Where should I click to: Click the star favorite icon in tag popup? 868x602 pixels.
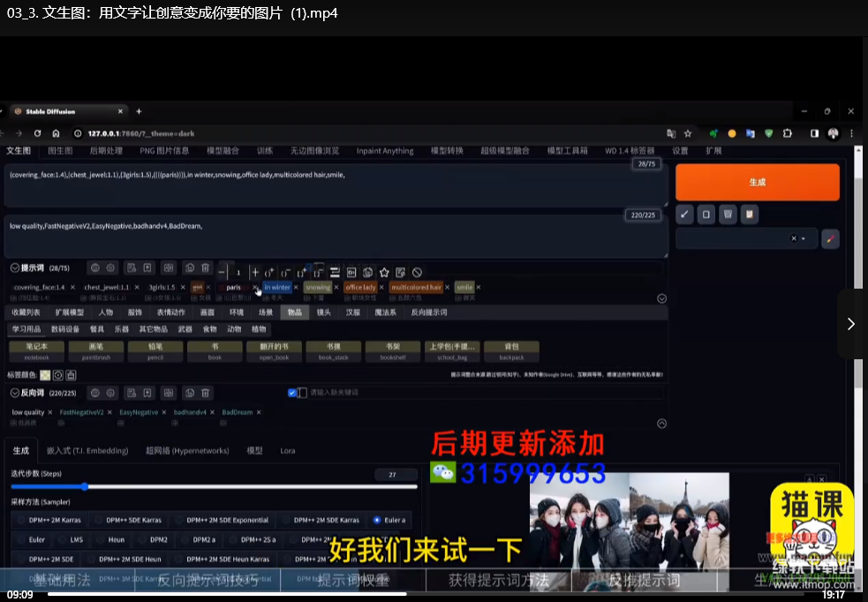(384, 273)
